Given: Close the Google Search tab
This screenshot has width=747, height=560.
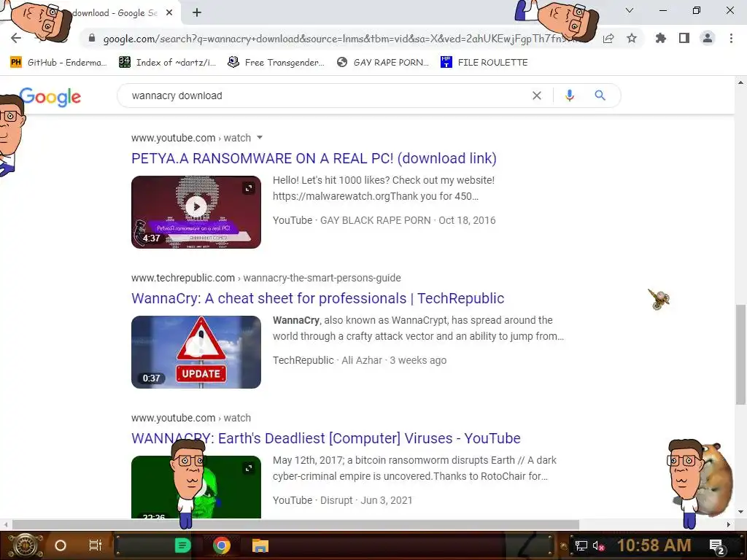Looking at the screenshot, I should (169, 13).
